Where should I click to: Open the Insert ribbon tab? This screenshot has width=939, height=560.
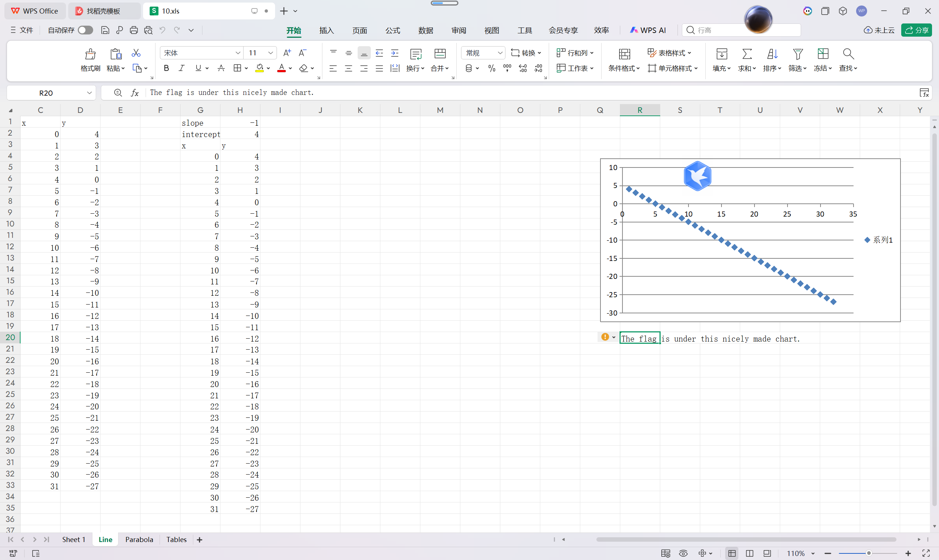coord(326,30)
